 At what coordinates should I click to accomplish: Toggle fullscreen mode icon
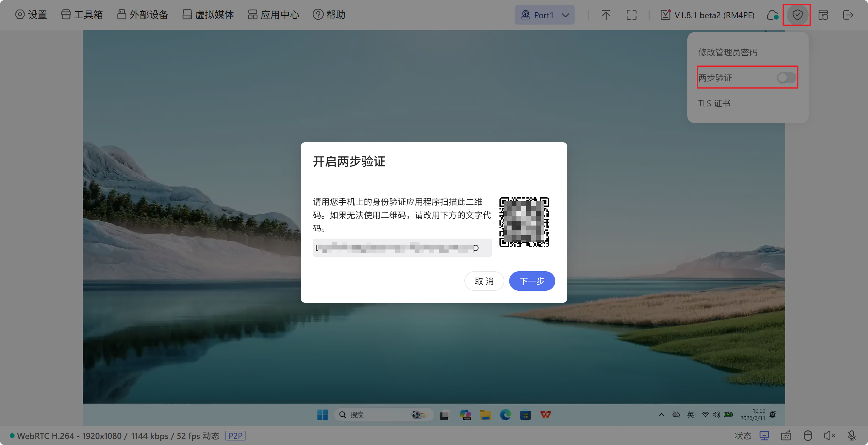[x=632, y=15]
